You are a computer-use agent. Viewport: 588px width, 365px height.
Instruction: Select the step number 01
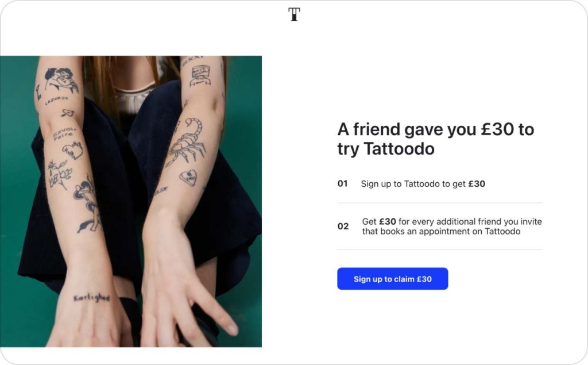343,184
